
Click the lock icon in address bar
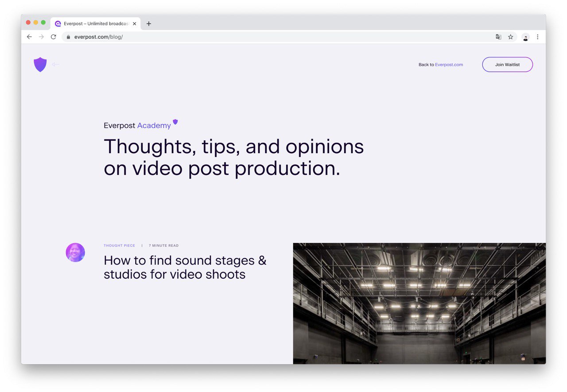click(x=68, y=37)
